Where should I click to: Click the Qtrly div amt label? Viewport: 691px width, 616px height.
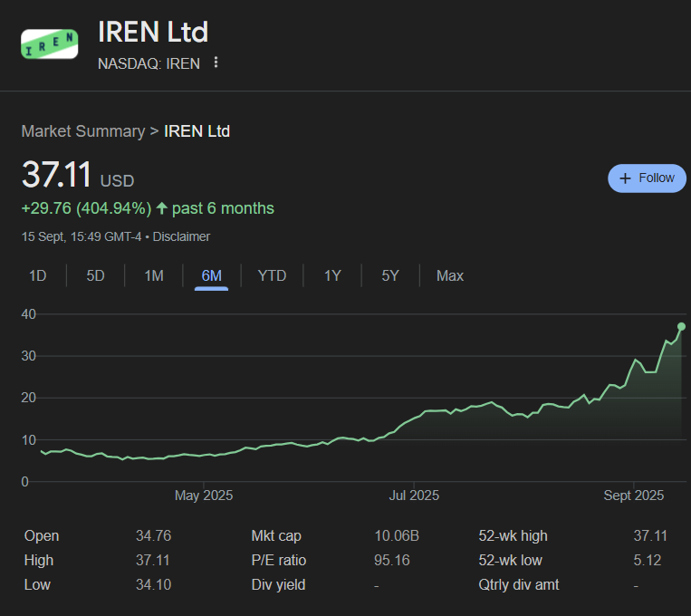pos(519,584)
